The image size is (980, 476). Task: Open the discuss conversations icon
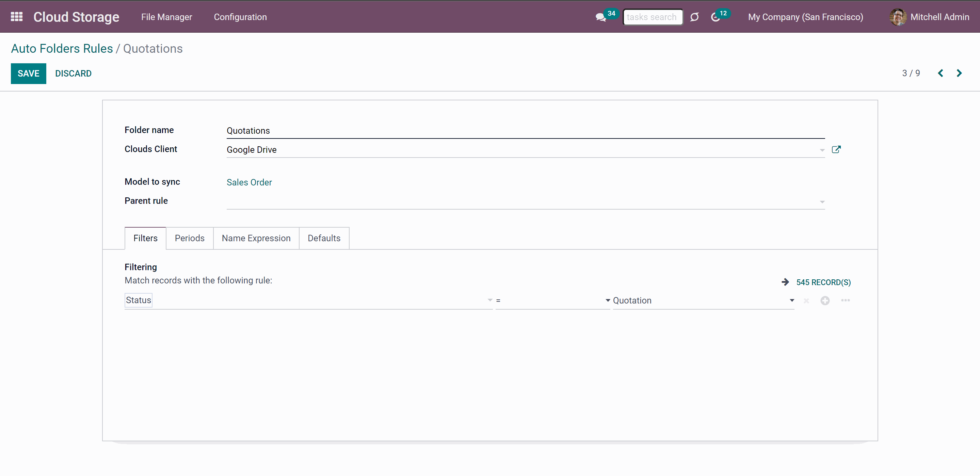(x=601, y=17)
